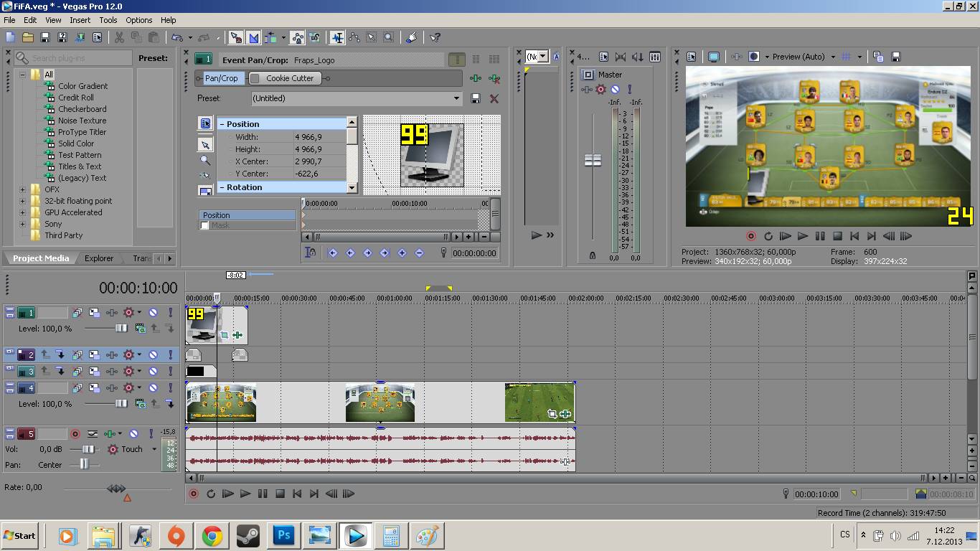Click the Cut scissors icon

(119, 37)
